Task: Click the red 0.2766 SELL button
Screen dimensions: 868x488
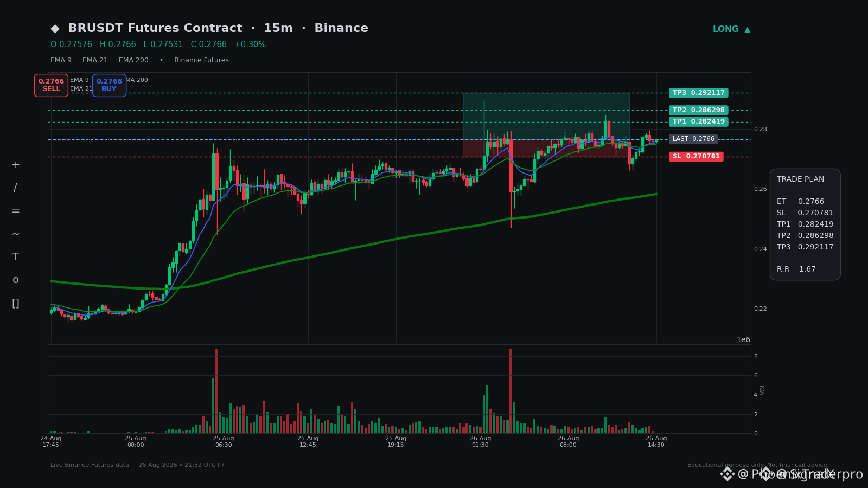Action: tap(51, 85)
